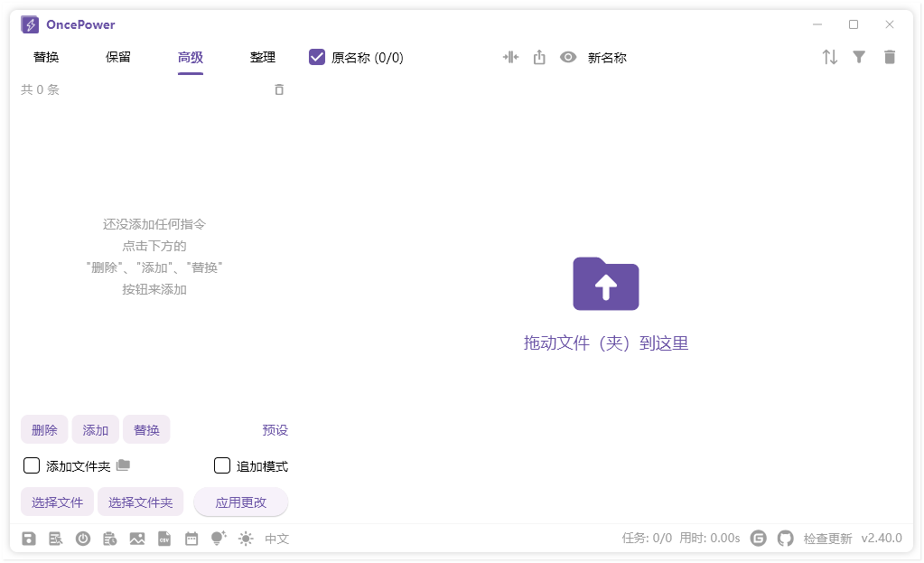Image resolution: width=924 pixels, height=563 pixels.
Task: Click the filter funnel icon
Action: click(x=859, y=56)
